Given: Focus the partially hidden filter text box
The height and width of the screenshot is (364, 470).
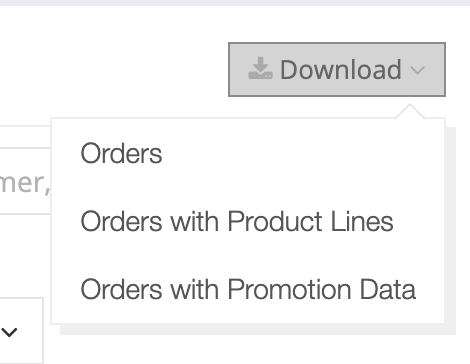Looking at the screenshot, I should [x=25, y=181].
